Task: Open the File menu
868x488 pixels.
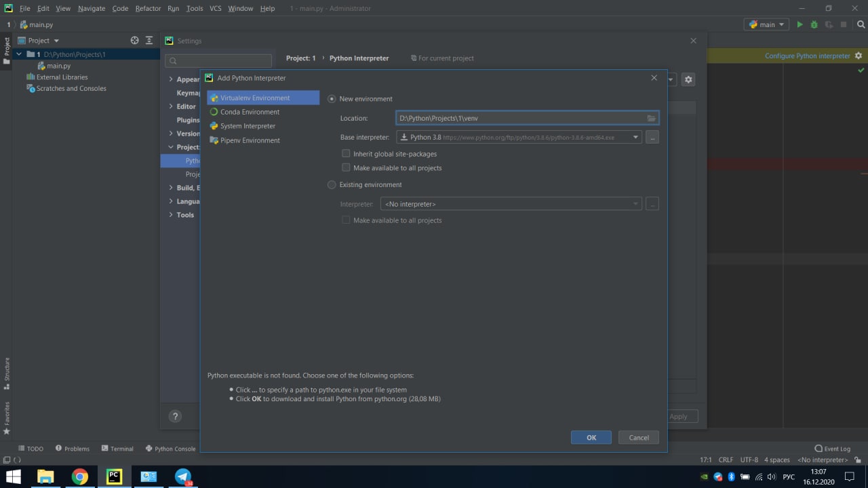Action: [25, 8]
